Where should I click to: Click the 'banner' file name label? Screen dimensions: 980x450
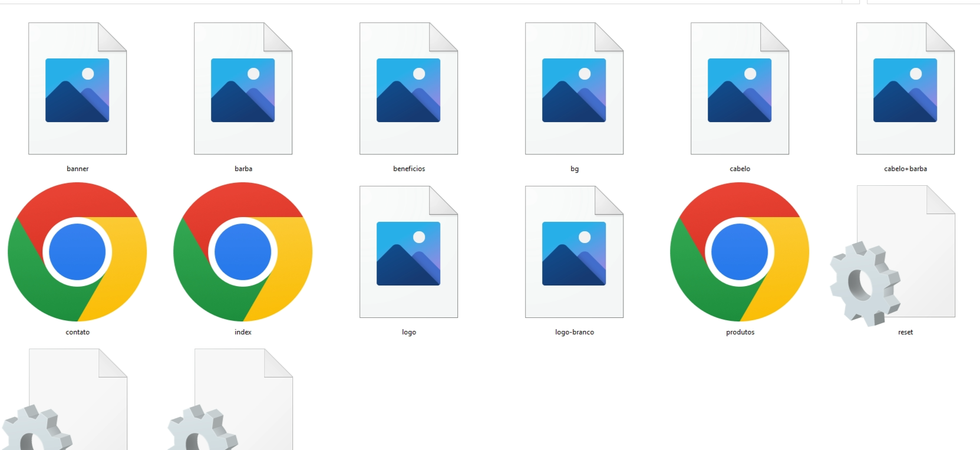click(x=78, y=169)
